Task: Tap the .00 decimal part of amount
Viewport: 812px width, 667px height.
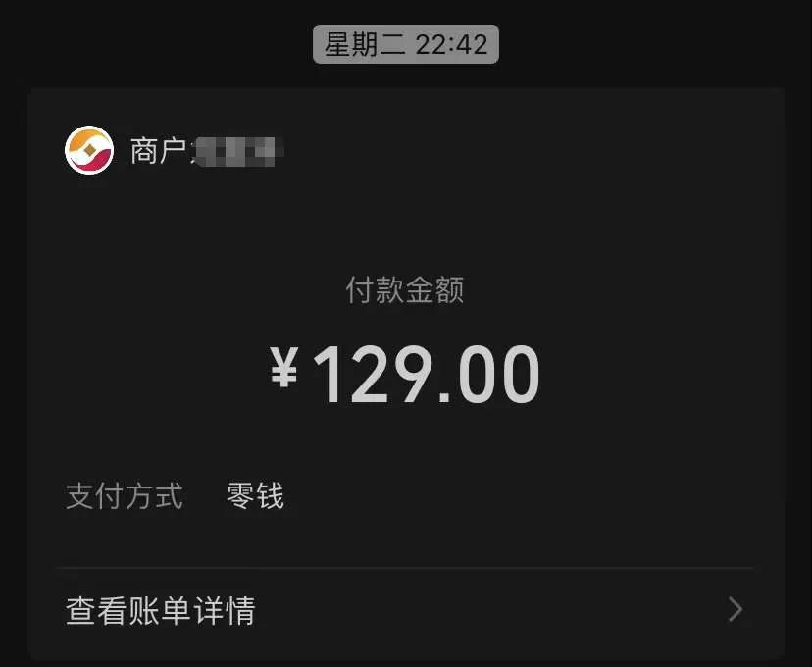Action: point(488,374)
